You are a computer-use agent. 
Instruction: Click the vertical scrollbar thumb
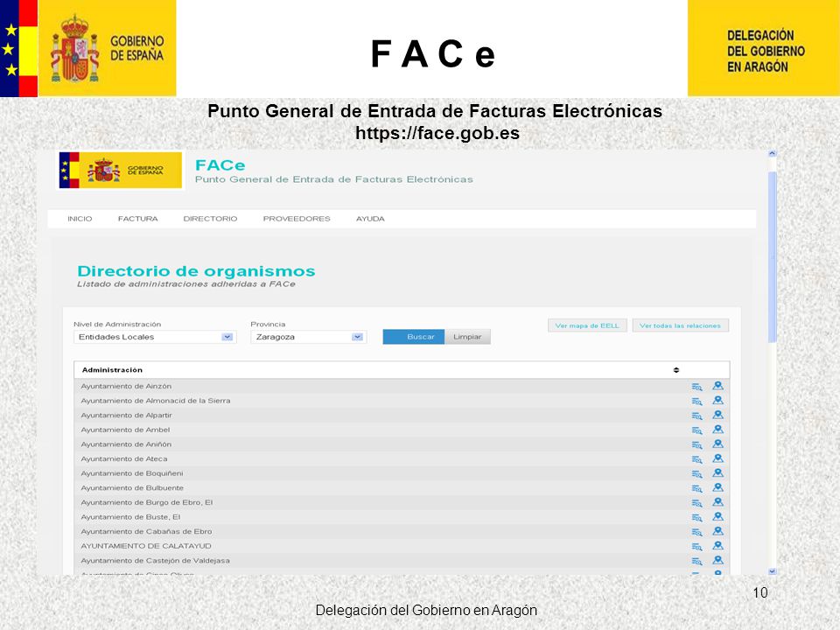point(772,257)
